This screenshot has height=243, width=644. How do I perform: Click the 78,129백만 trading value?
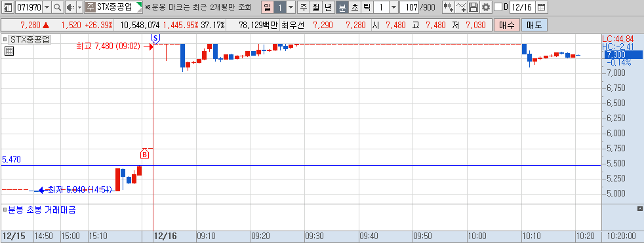click(x=258, y=25)
